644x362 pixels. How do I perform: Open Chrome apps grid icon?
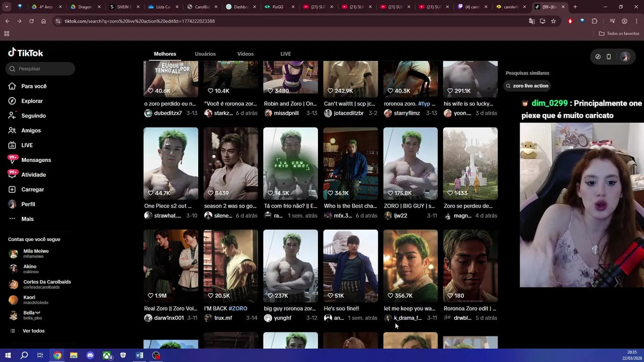pyautogui.click(x=7, y=34)
